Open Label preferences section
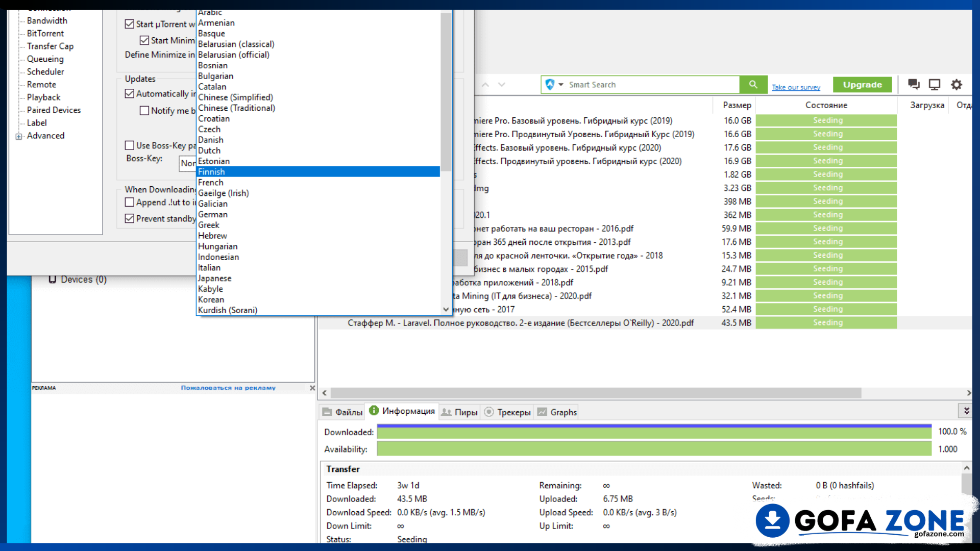The width and height of the screenshot is (980, 551). [x=37, y=122]
